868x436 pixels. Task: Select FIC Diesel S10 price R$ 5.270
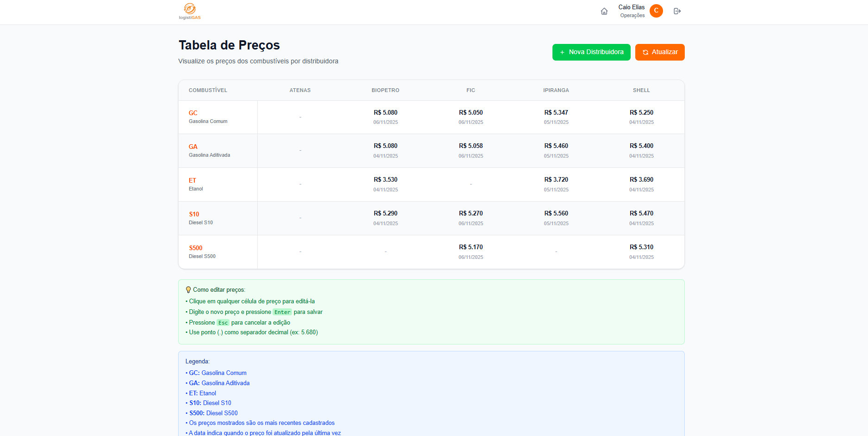point(471,214)
